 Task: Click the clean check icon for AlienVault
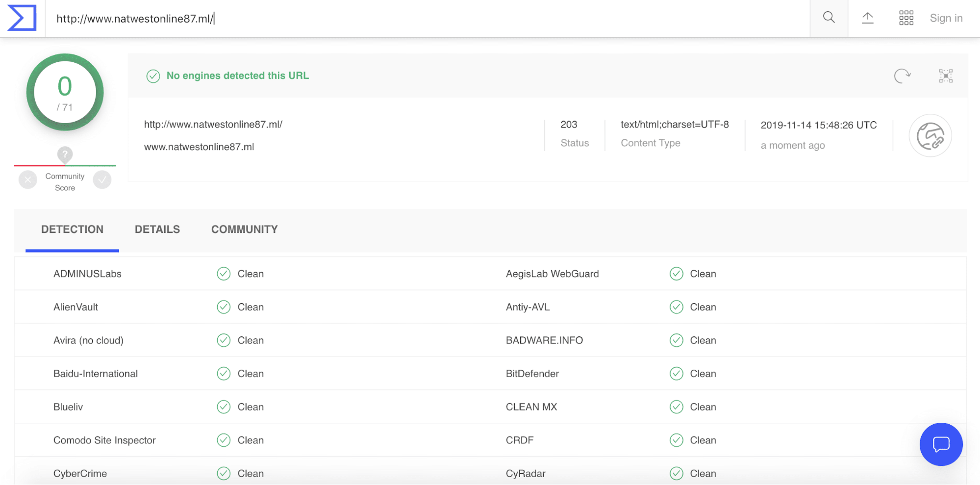(x=224, y=307)
